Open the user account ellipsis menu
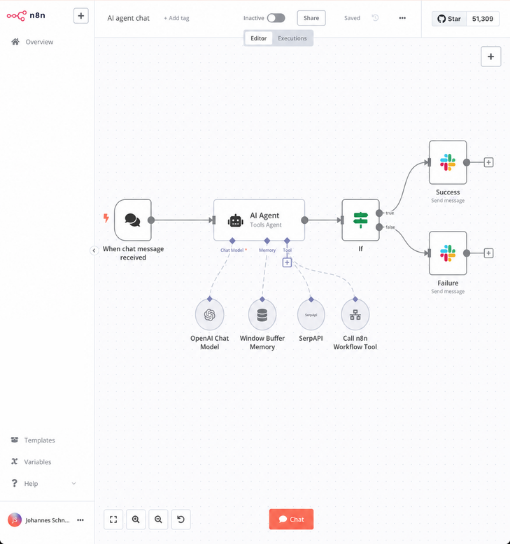 (x=80, y=520)
